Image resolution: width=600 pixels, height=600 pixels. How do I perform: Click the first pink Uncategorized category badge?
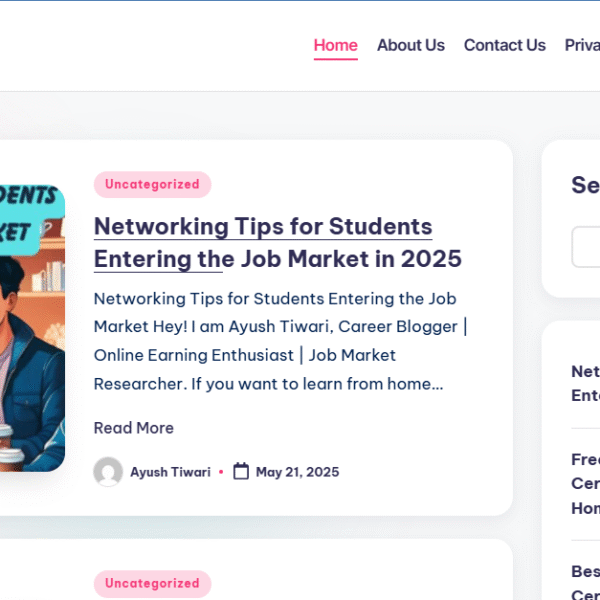pos(152,184)
